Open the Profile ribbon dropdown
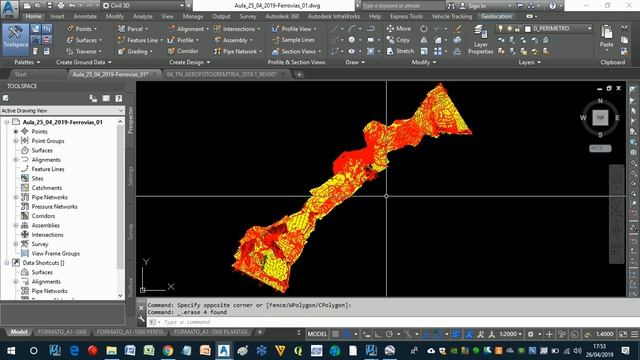This screenshot has width=640, height=360. coord(197,40)
